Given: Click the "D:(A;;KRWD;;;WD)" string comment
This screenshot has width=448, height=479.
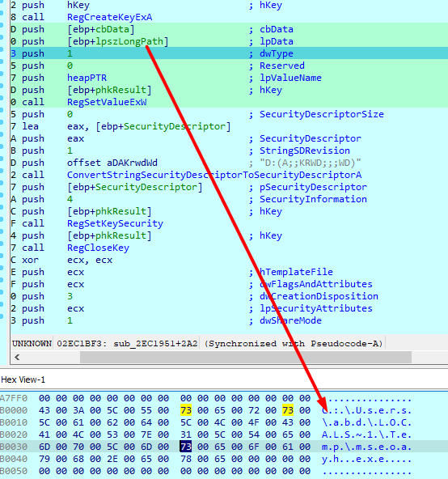Looking at the screenshot, I should pos(311,163).
